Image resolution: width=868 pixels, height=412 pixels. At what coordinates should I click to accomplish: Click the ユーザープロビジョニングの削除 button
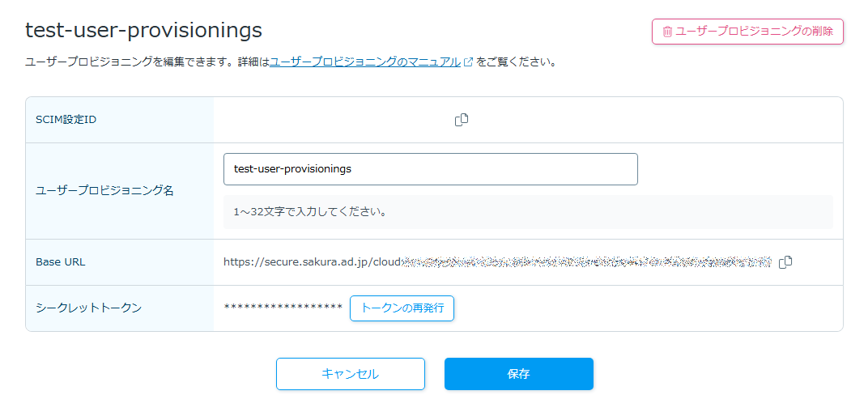click(747, 32)
